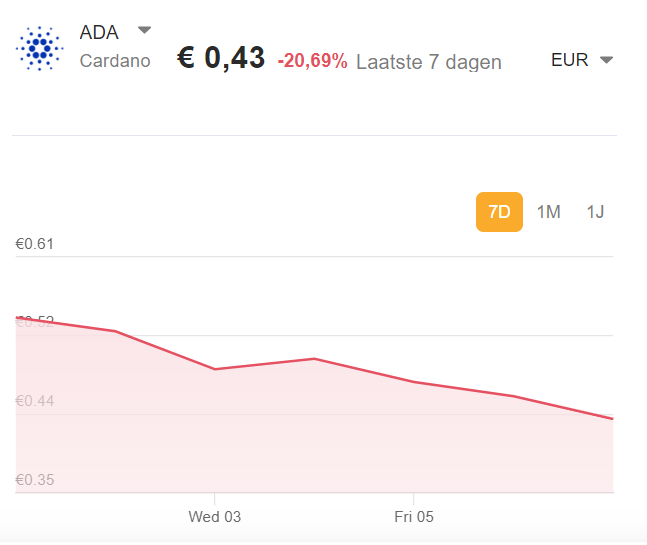Click the €0.44 y-axis label
The height and width of the screenshot is (545, 647).
click(x=35, y=401)
